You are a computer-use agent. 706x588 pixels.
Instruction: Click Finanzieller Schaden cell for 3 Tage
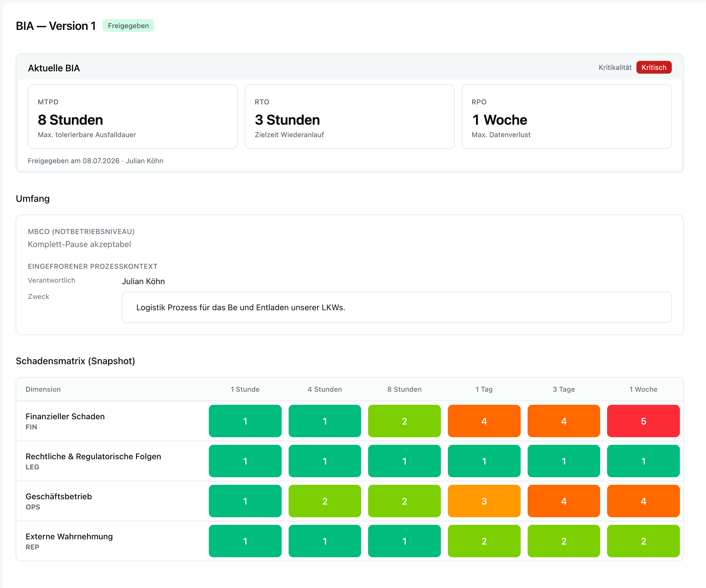pos(564,421)
